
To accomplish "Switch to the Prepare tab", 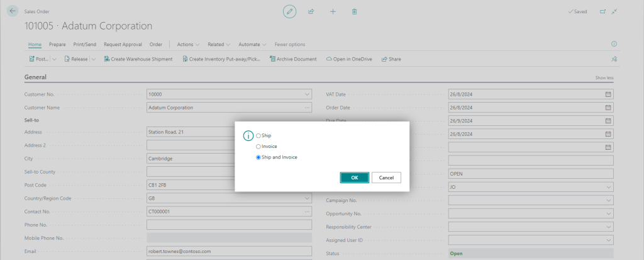I will 57,45.
